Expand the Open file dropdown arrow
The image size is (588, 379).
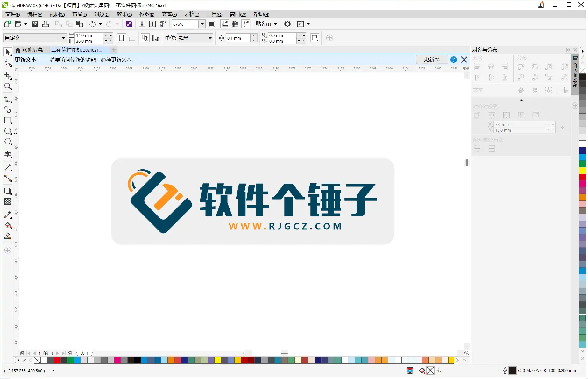click(26, 24)
